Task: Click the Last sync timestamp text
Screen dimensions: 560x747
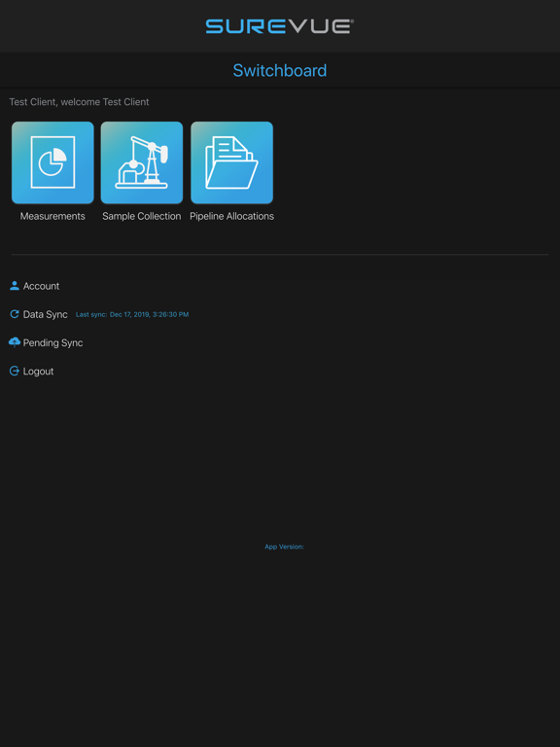Action: coord(132,314)
